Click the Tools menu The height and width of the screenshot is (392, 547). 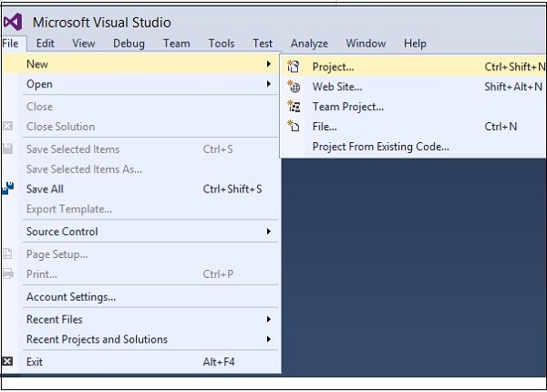222,43
